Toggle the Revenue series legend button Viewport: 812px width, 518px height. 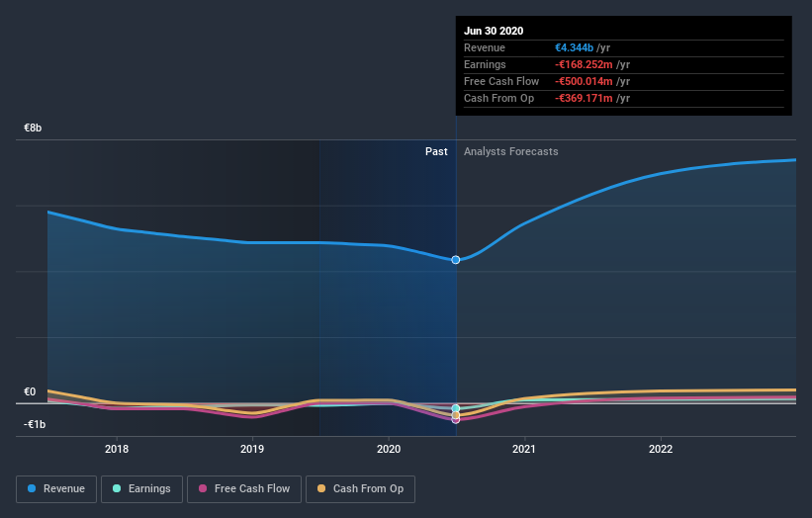(56, 489)
